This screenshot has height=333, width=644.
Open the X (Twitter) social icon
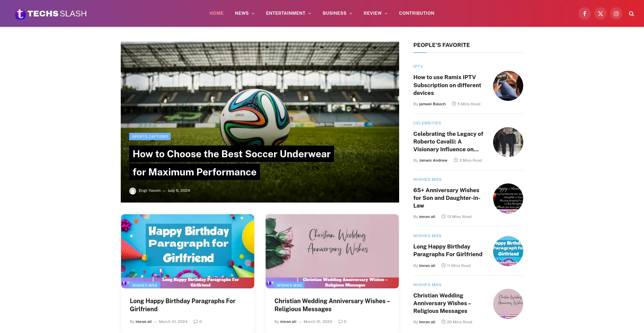tap(600, 14)
